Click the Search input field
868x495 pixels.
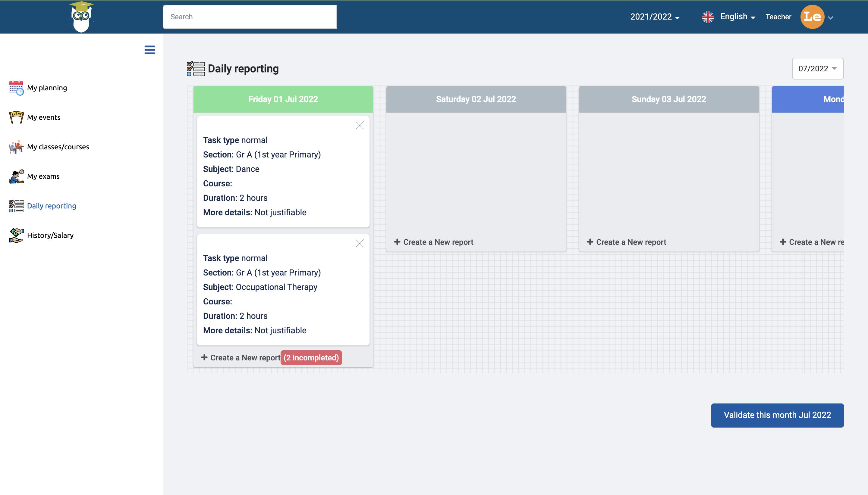pyautogui.click(x=250, y=17)
